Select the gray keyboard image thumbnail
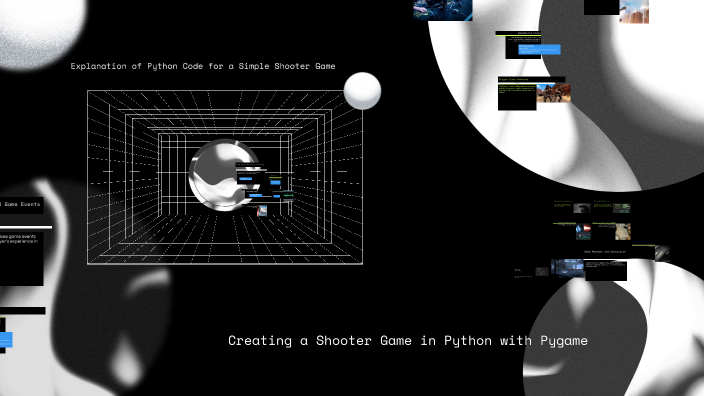This screenshot has height=396, width=704. 662,253
